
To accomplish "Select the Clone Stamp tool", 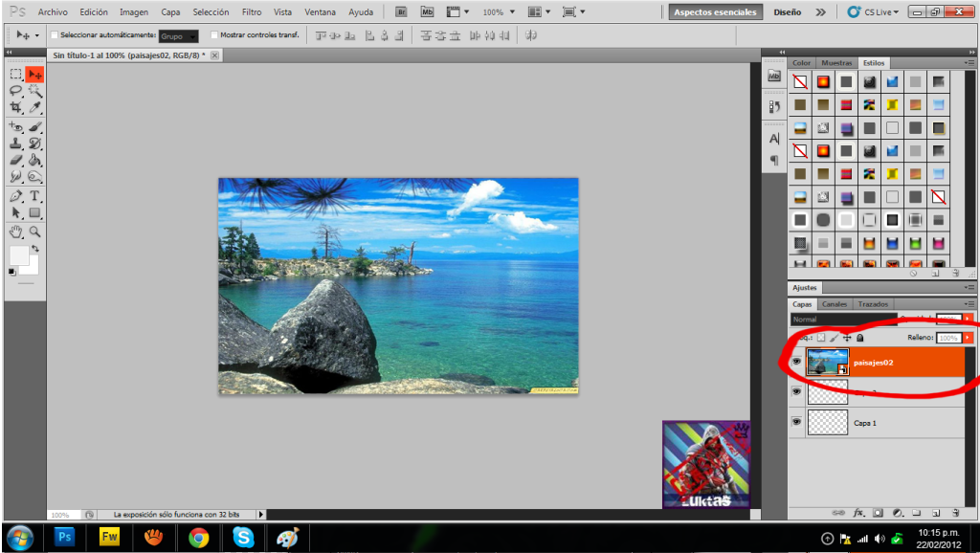I will (16, 144).
